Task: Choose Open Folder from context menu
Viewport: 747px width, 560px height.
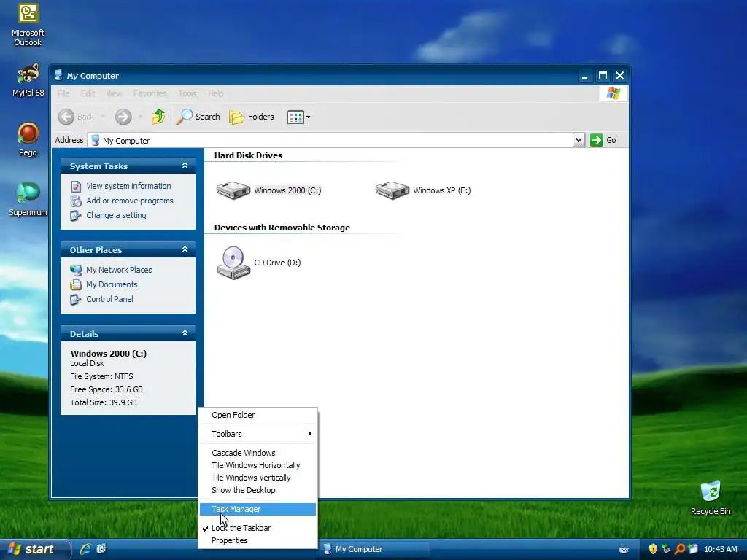Action: point(258,415)
